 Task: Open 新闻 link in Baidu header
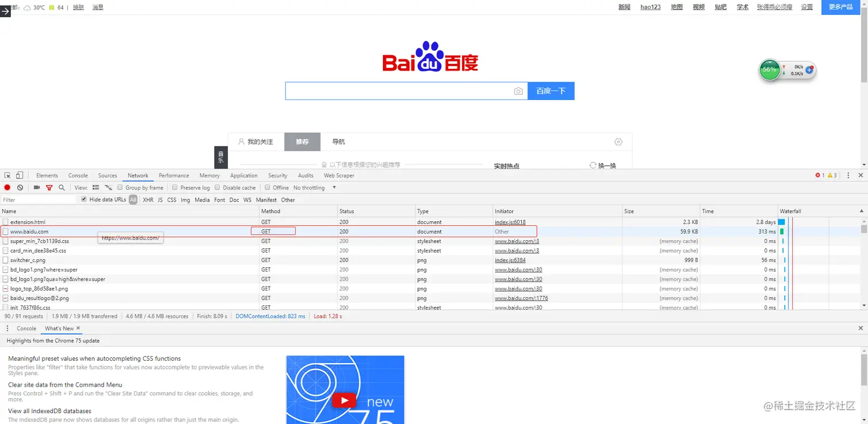[625, 7]
